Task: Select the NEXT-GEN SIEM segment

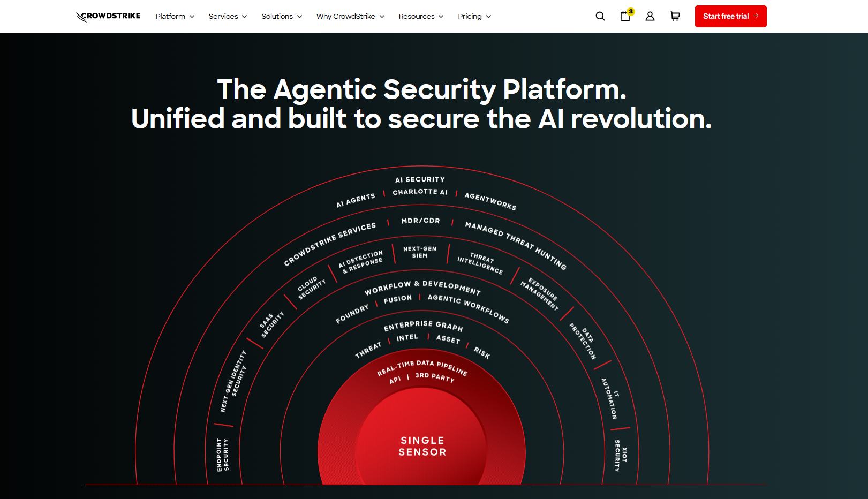Action: click(420, 252)
